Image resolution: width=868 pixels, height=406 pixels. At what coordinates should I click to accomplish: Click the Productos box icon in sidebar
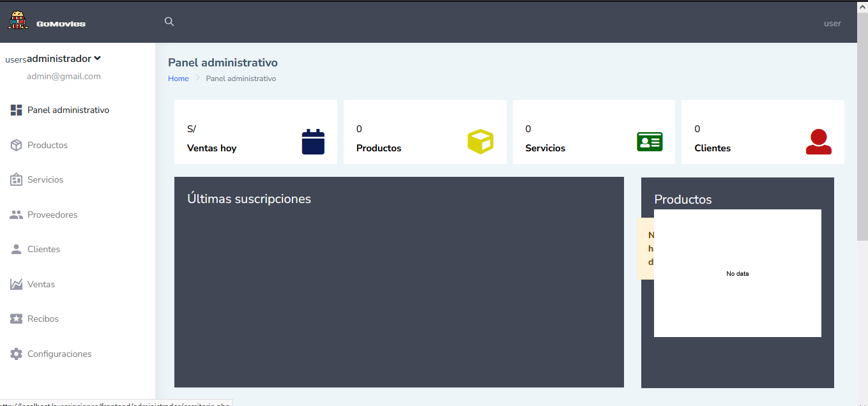point(17,146)
